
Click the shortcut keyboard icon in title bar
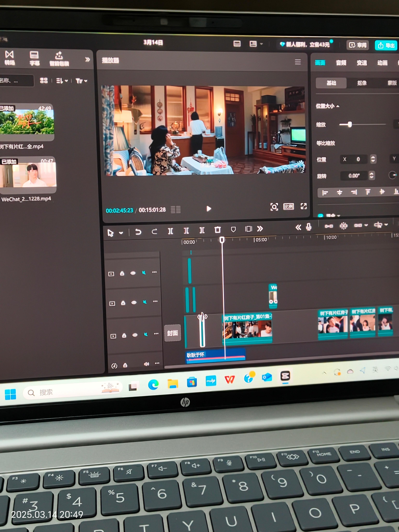coord(237,44)
